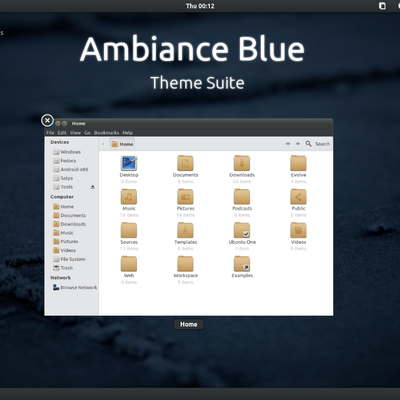Click the Computer section header
The width and height of the screenshot is (400, 400).
[62, 197]
